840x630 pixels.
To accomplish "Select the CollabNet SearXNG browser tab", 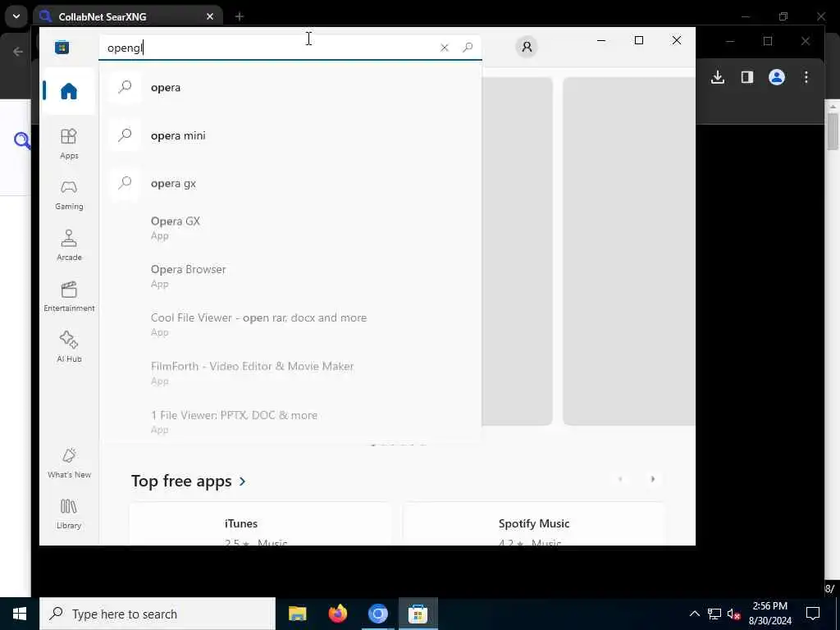I will 127,16.
